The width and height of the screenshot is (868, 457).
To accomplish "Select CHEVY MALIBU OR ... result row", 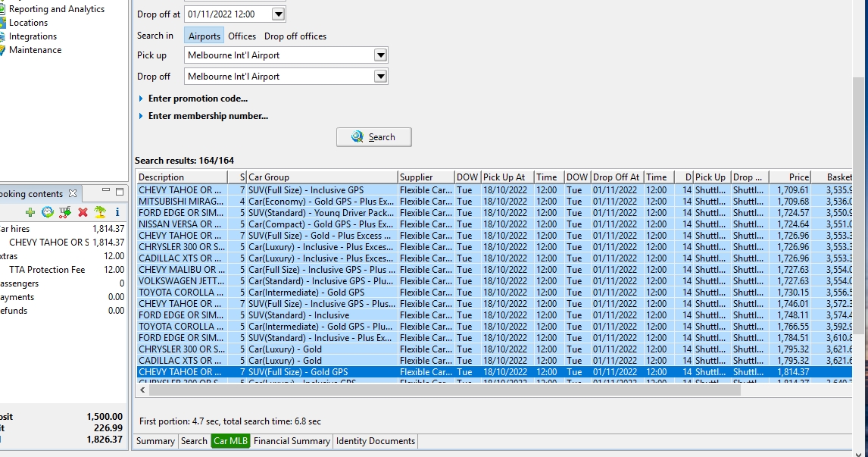I will [x=495, y=270].
